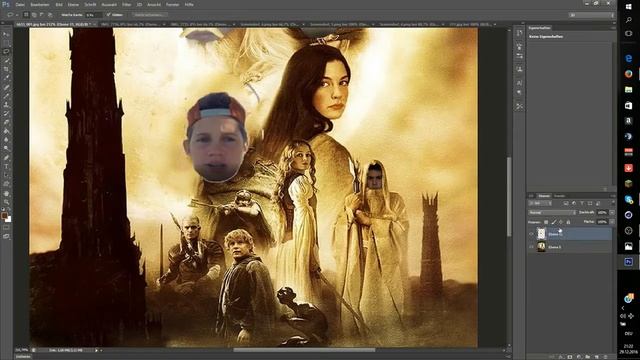Select the Brush tool

tap(6, 96)
